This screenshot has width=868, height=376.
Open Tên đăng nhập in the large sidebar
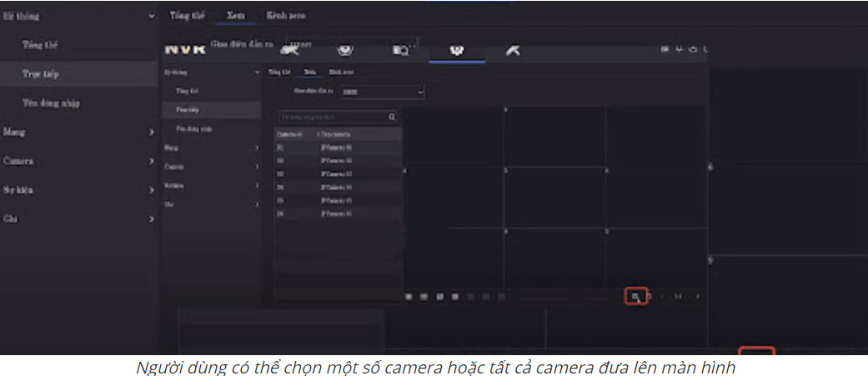(x=51, y=103)
